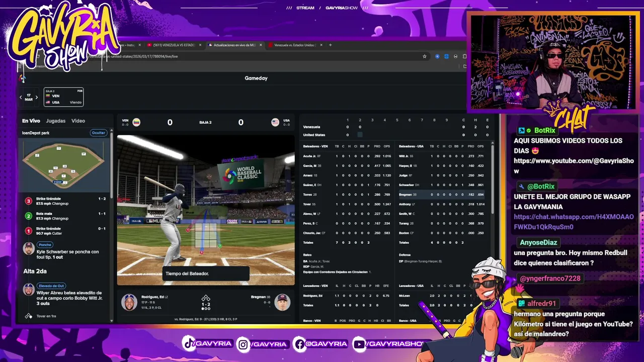Viewport: 644px width, 362px height.
Task: Click the Venezuela flag icon in scoreboard
Action: [x=136, y=122]
